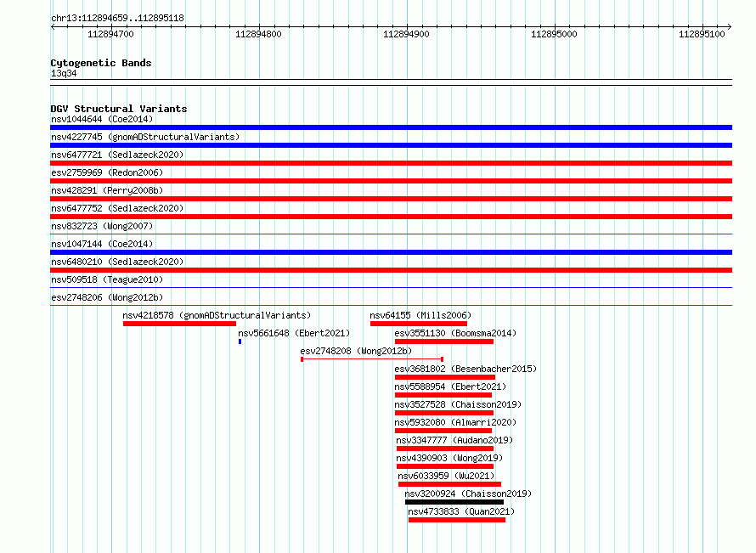Click the 112894800 ruler position

point(258,34)
